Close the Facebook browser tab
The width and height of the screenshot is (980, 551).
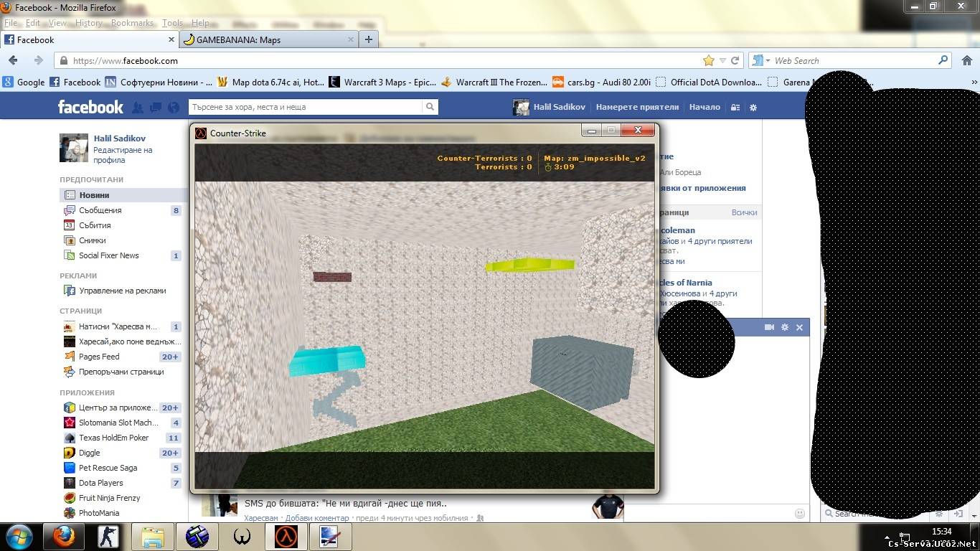(171, 40)
